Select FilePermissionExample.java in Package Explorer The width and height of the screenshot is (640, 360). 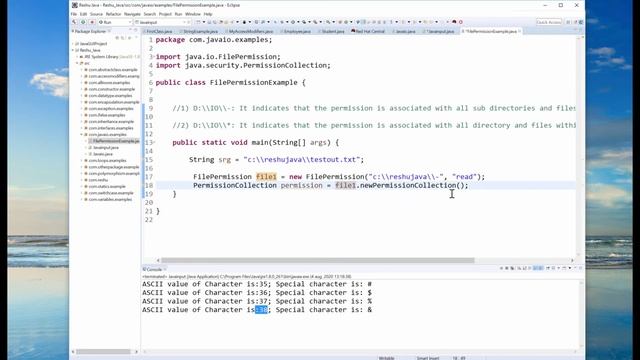(115, 141)
